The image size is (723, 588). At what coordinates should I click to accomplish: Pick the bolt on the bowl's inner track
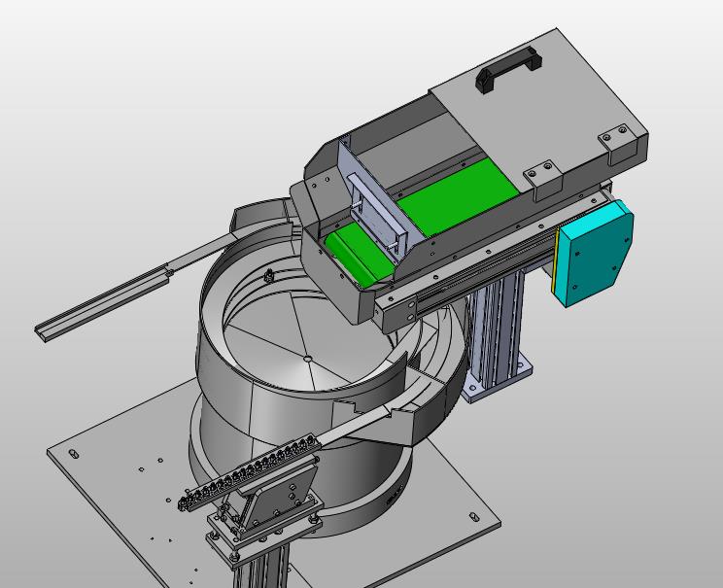click(268, 276)
